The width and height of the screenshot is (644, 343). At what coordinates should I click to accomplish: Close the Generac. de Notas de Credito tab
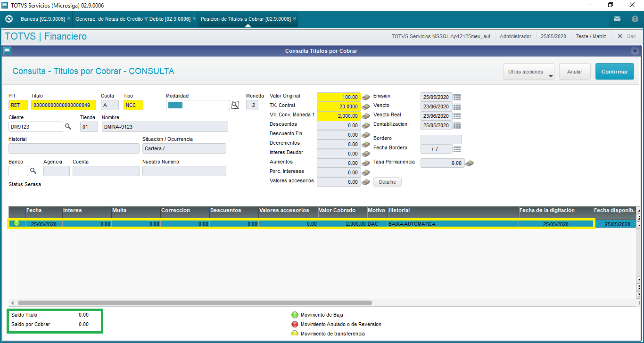pos(194,19)
